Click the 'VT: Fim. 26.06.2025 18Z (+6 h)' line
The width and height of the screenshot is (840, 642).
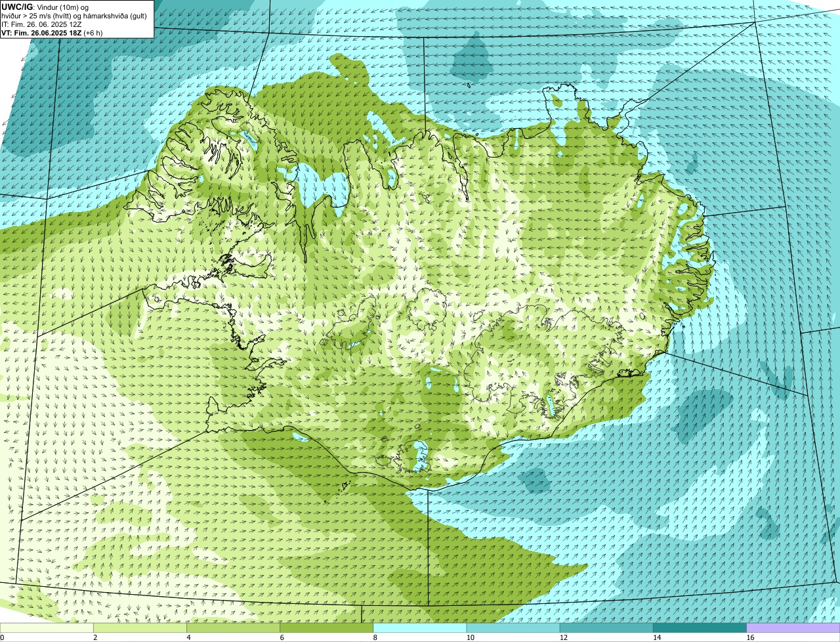pyautogui.click(x=52, y=33)
